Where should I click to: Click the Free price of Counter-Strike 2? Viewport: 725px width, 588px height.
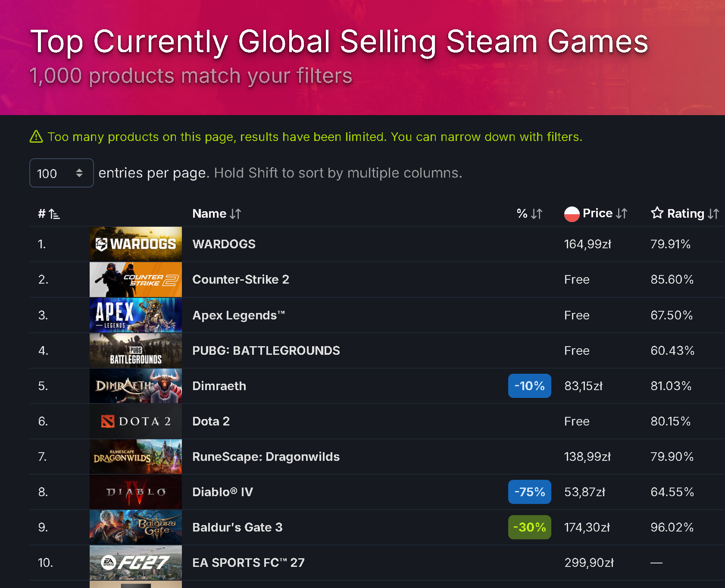[577, 279]
